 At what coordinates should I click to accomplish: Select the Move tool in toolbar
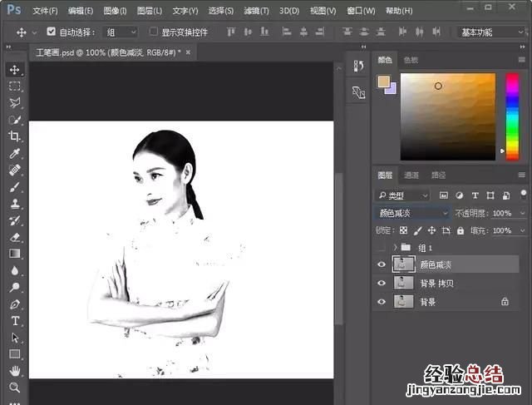[15, 70]
